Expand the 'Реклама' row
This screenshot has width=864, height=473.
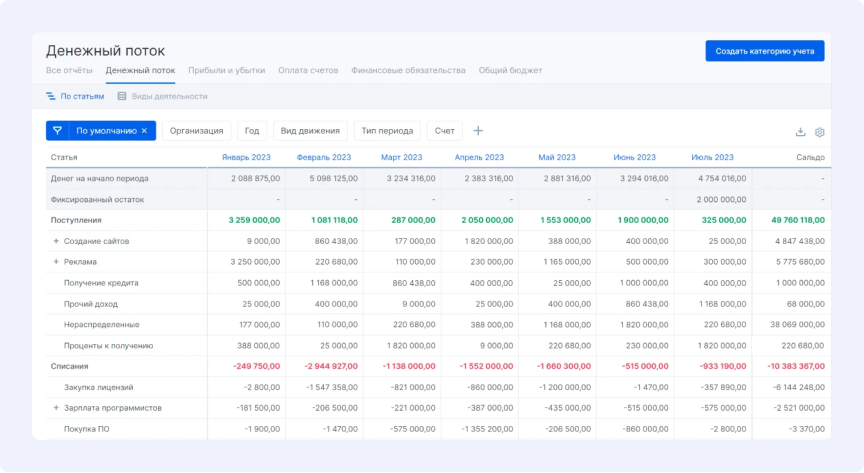click(56, 262)
